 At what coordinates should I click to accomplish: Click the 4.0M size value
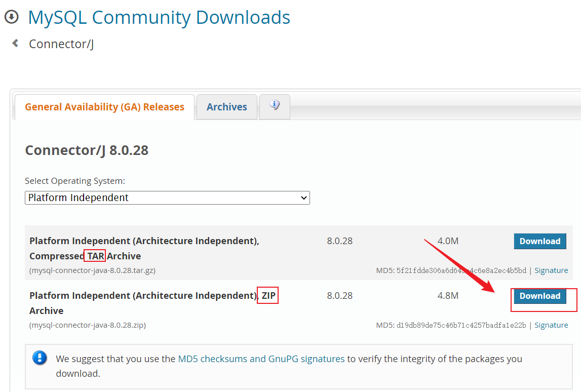(x=448, y=241)
